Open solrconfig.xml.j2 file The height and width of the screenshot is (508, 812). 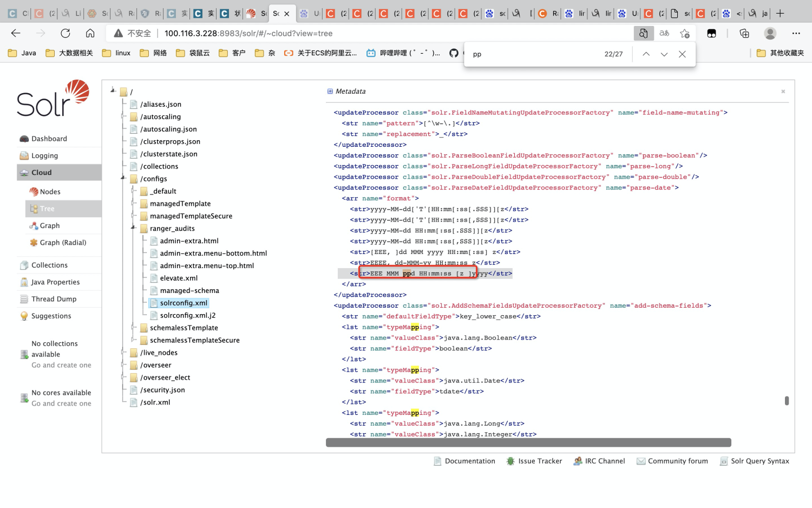[187, 315]
